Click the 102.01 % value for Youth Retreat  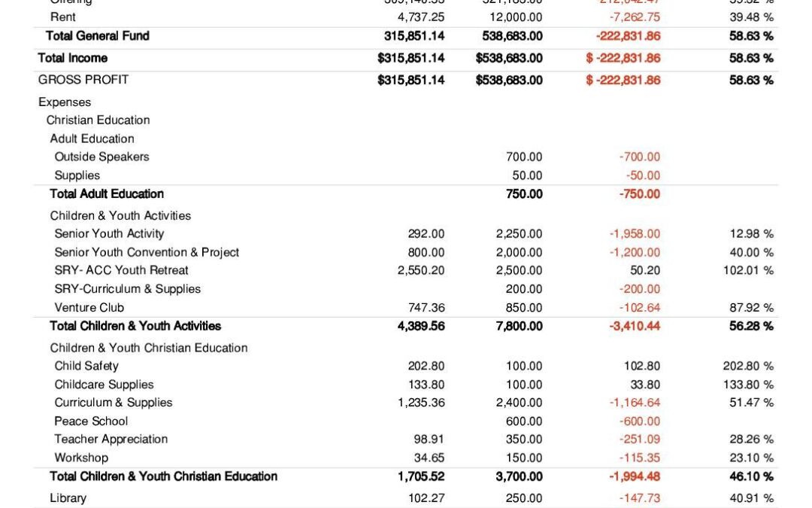coord(747,270)
